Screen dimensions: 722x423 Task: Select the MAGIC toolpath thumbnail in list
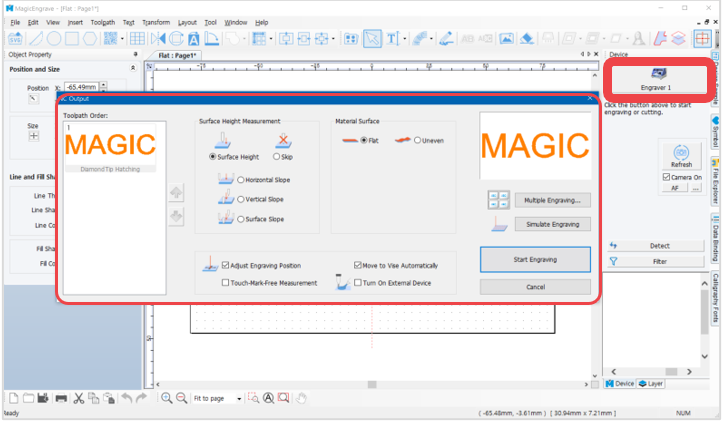110,148
